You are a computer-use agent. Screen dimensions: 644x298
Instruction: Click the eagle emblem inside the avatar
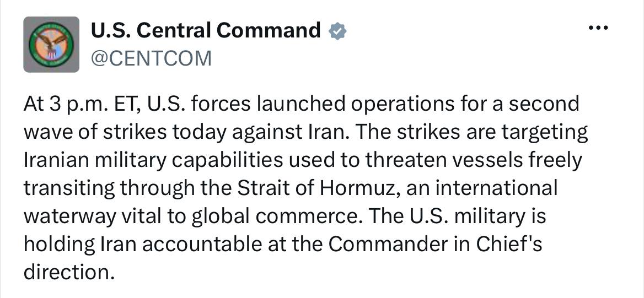[51, 44]
